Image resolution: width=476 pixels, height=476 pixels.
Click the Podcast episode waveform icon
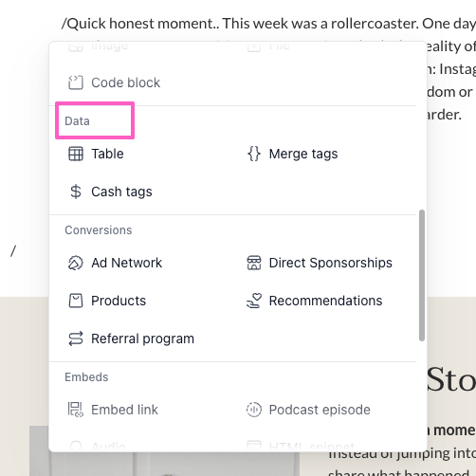(x=254, y=410)
